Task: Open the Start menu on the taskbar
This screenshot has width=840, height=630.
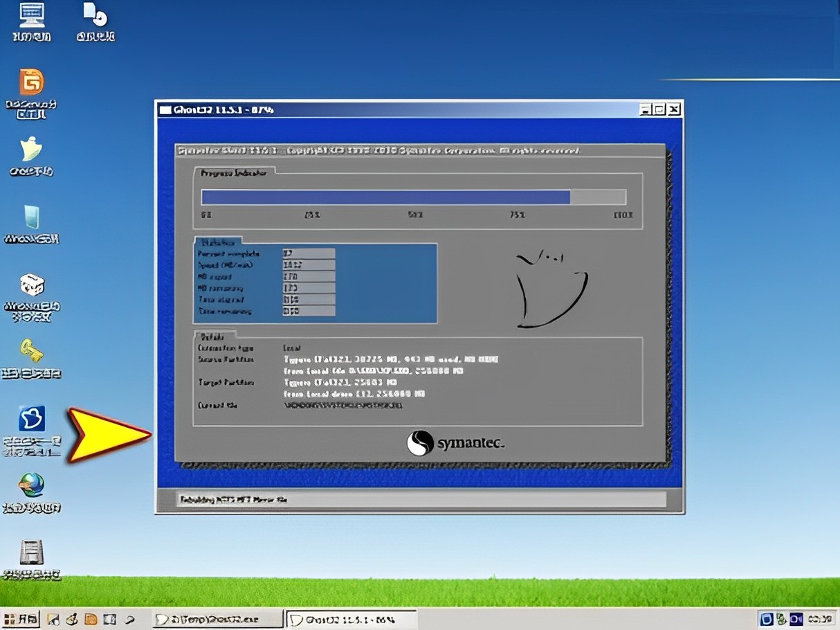Action: (20, 619)
